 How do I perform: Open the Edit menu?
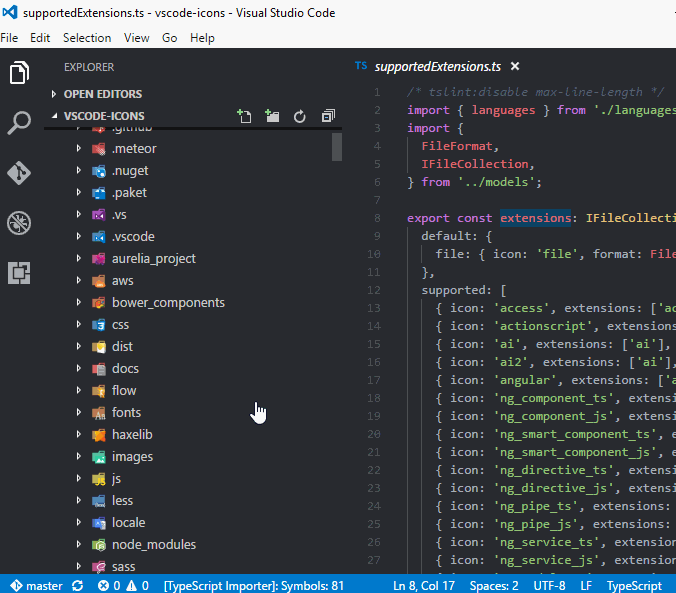(x=40, y=38)
